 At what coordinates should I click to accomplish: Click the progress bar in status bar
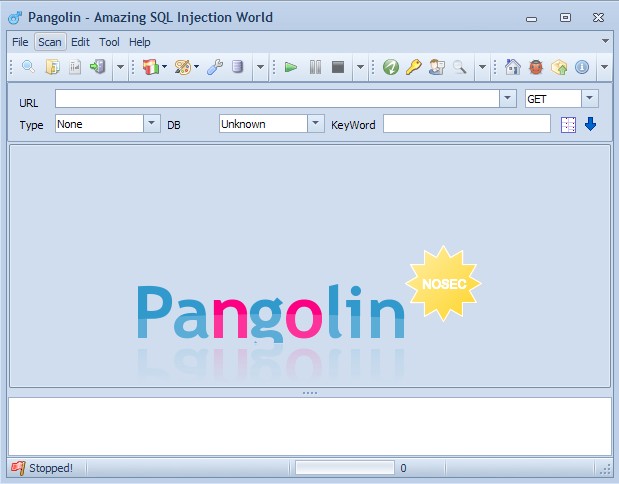345,468
